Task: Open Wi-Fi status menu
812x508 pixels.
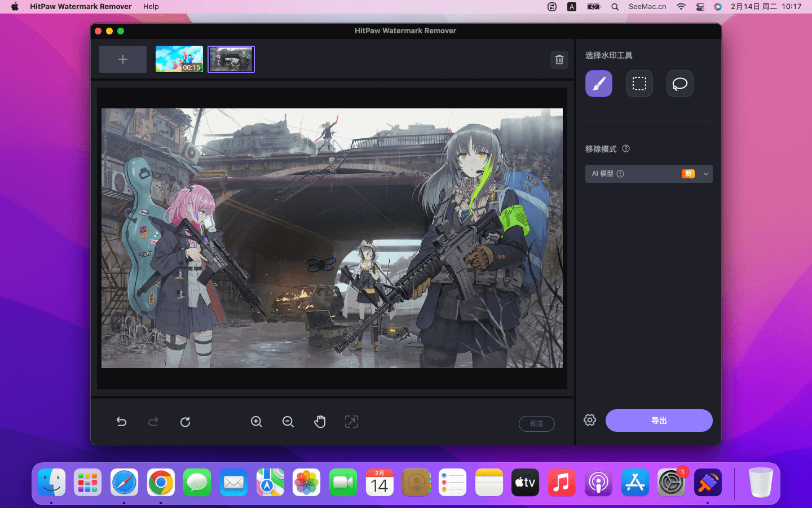Action: pos(681,7)
